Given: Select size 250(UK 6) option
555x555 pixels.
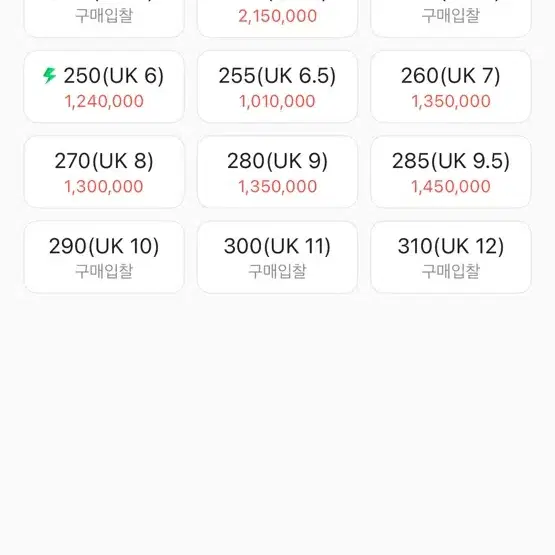Looking at the screenshot, I should click(104, 87).
